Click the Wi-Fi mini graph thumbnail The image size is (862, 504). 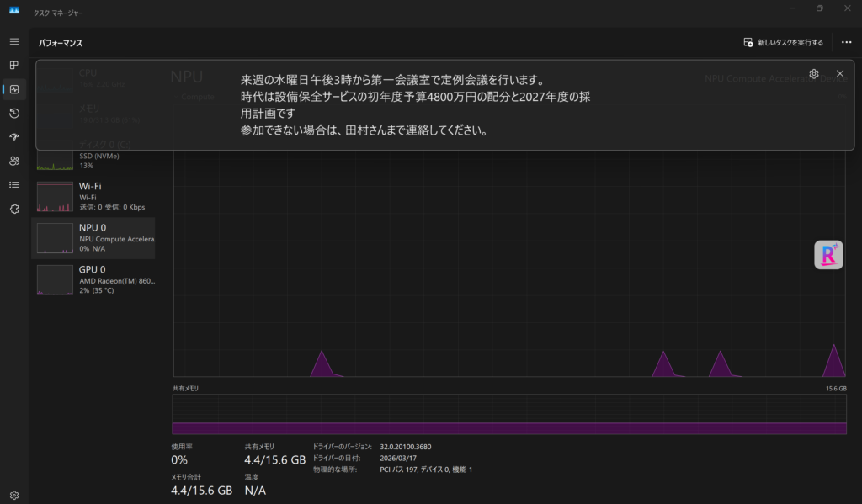click(55, 197)
